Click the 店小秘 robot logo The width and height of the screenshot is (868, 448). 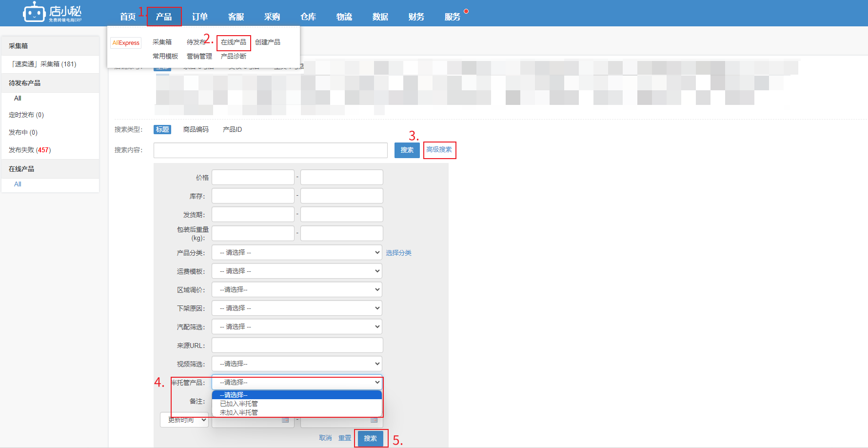coord(34,12)
